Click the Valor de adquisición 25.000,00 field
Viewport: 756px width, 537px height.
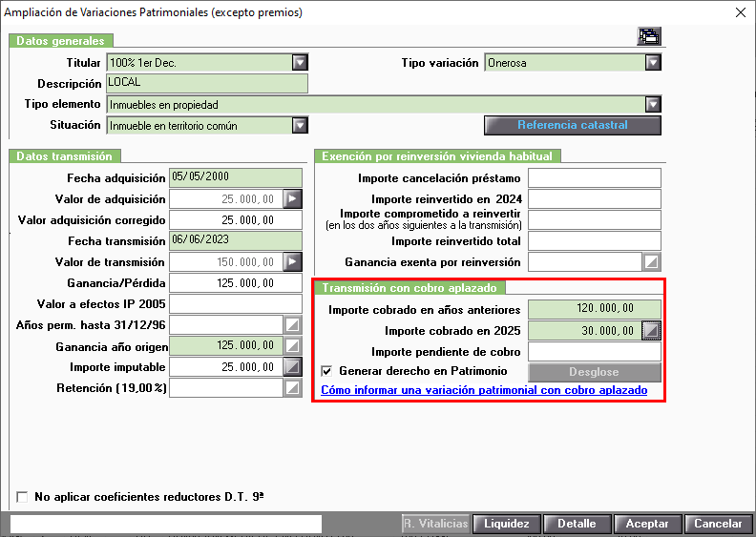(x=226, y=199)
